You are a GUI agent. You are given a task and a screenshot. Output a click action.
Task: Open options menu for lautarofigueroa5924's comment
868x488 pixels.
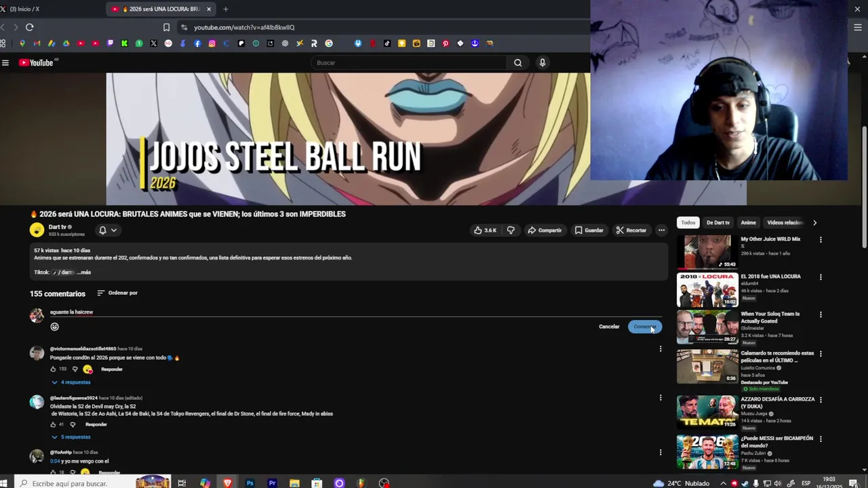click(x=660, y=398)
